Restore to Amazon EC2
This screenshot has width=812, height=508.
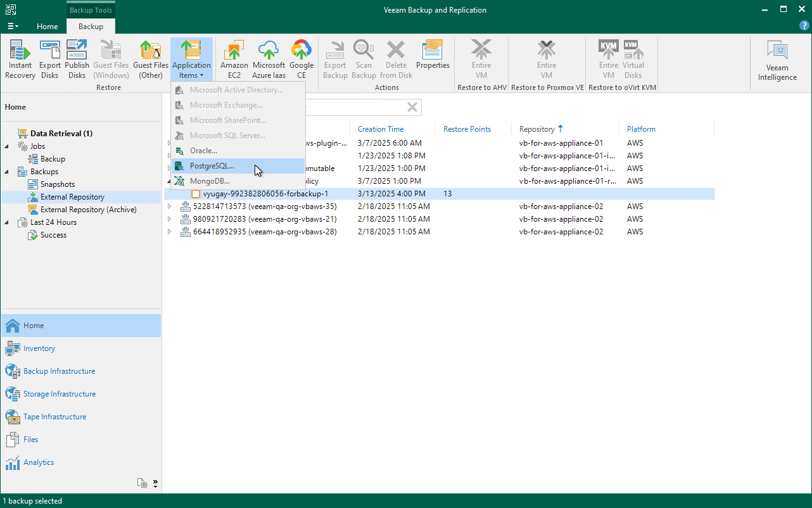[x=234, y=60]
